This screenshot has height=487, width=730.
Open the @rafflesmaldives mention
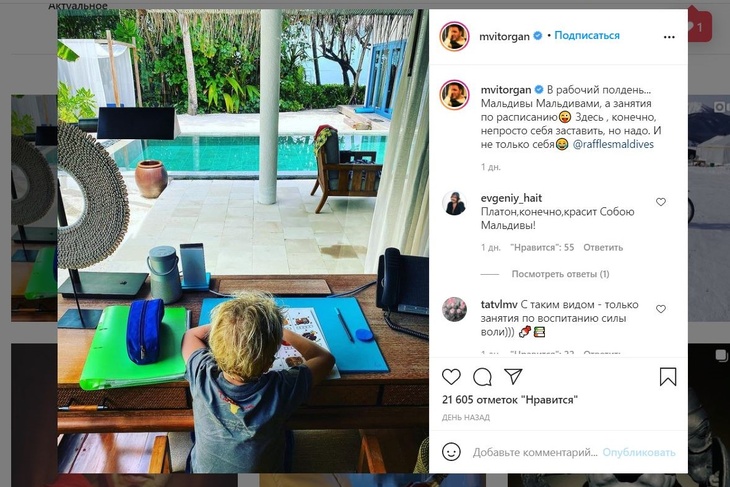click(613, 144)
